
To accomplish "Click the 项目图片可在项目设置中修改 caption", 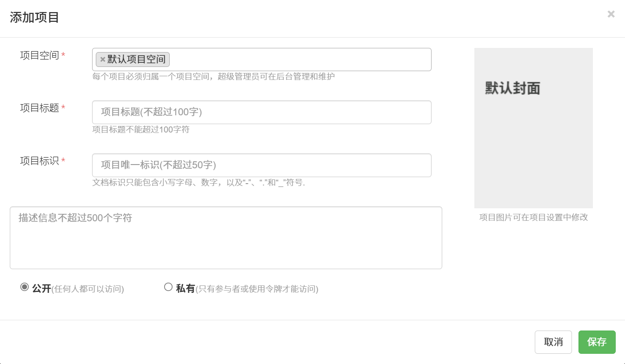I will [533, 218].
